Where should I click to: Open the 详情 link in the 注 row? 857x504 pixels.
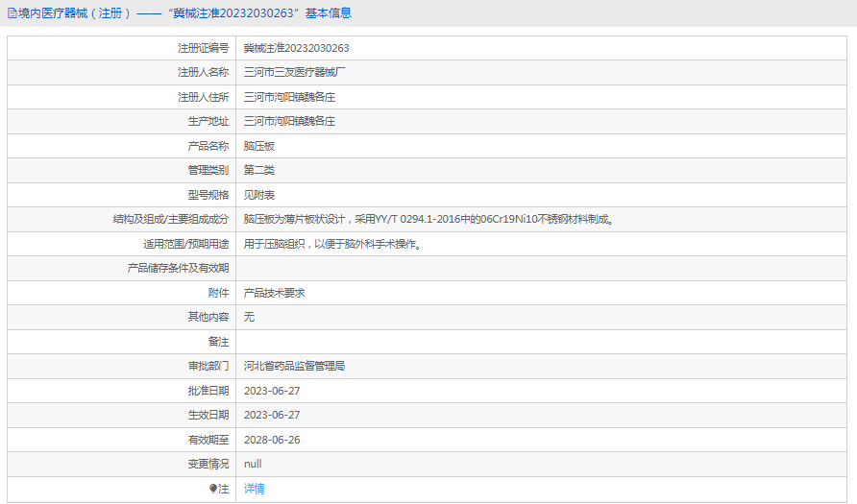(x=255, y=489)
